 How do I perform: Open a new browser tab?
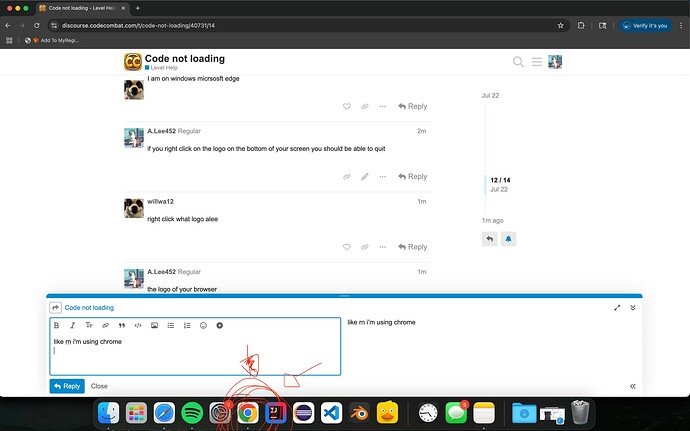click(x=138, y=8)
